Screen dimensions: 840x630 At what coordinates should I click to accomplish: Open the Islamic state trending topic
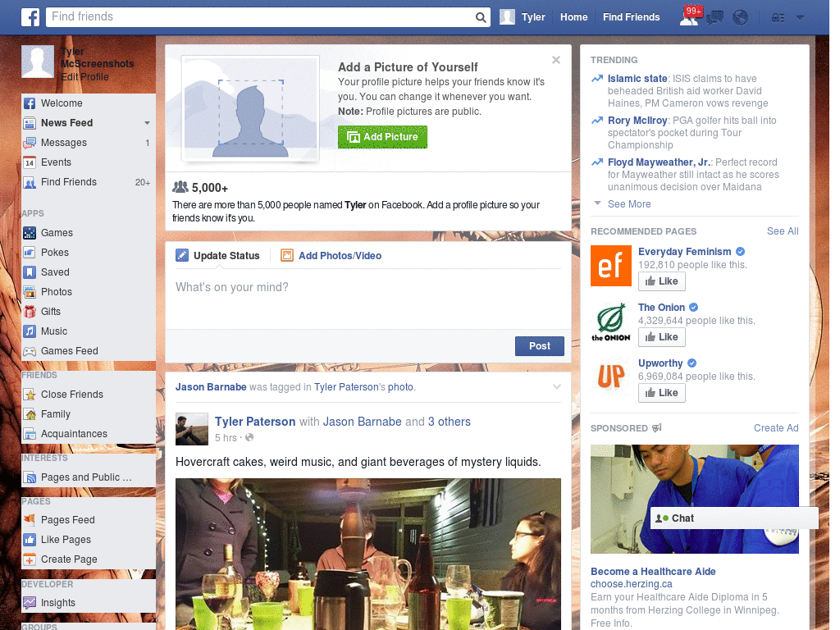(637, 79)
